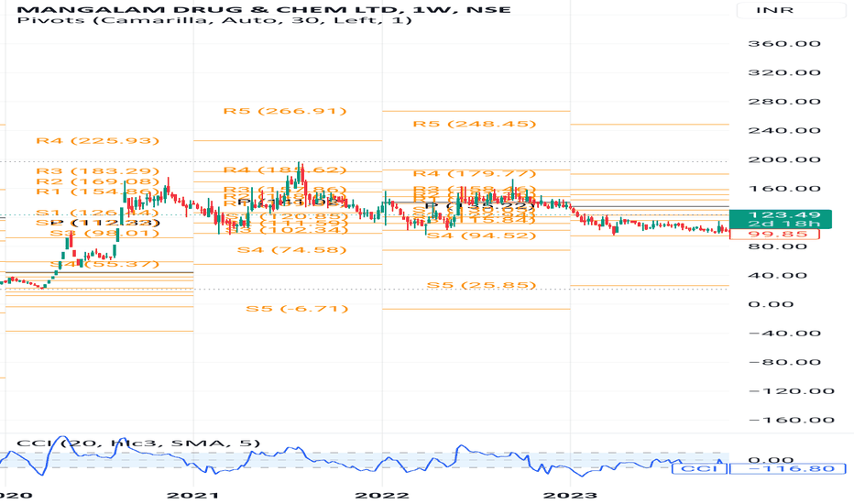Select the S4 (94.52) pivot label
The width and height of the screenshot is (854, 504).
click(481, 236)
